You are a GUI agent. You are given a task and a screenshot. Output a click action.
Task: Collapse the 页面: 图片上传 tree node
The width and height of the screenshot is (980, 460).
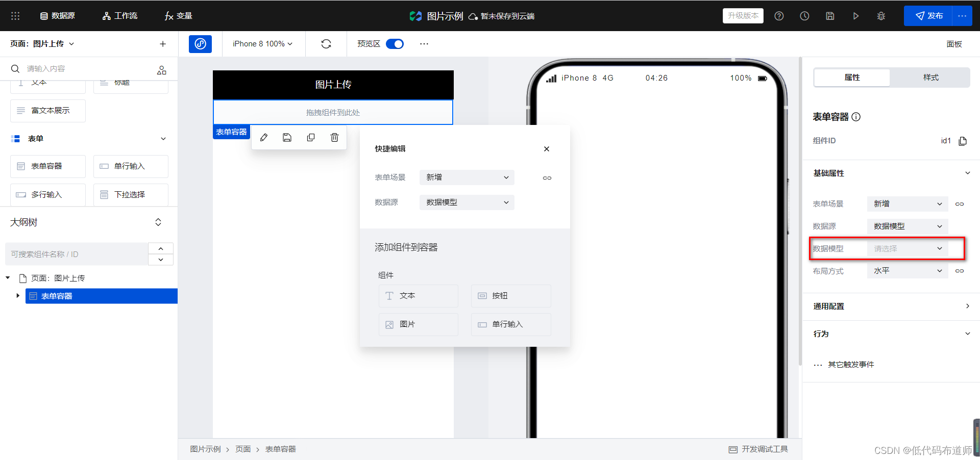coord(8,278)
